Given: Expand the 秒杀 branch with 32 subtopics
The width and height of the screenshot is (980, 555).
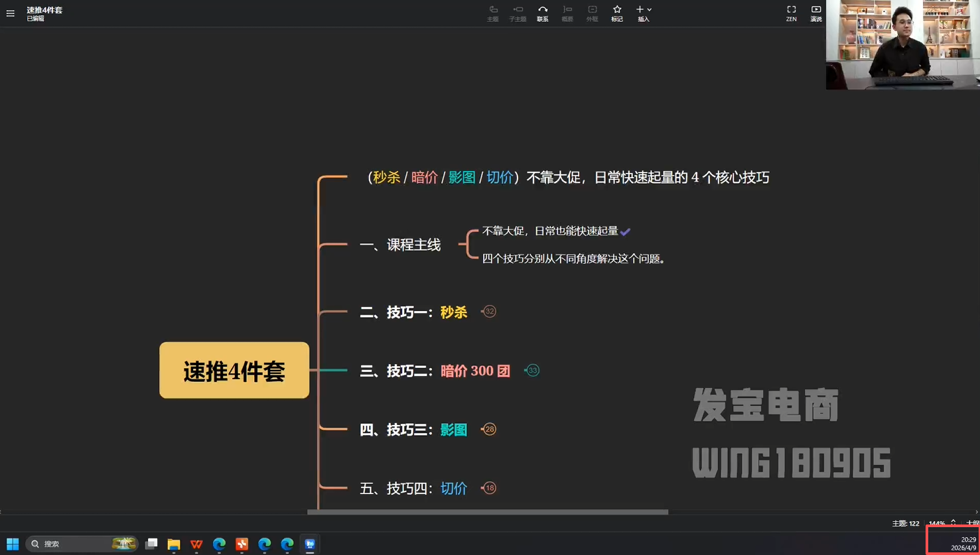Looking at the screenshot, I should point(489,312).
